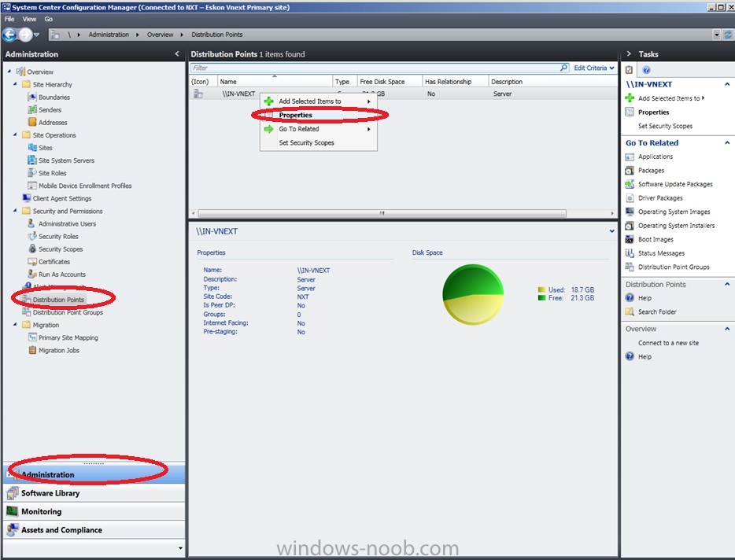Click the Site System Servers icon
Viewport: 735px width, 560px height.
(x=32, y=160)
